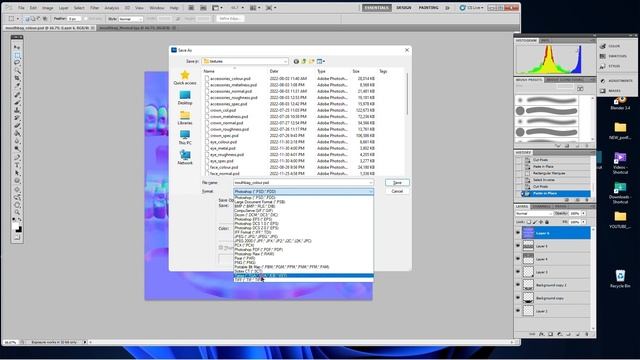Toggle lock all in Layers panel
Screen dimensions: 640x360
coord(547,222)
